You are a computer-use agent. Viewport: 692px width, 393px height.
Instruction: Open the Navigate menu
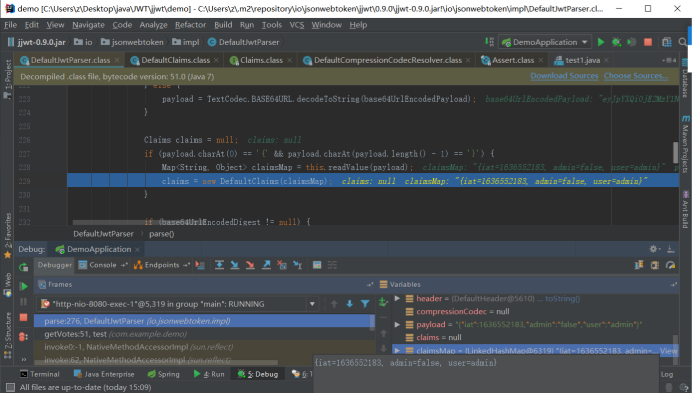coord(88,25)
